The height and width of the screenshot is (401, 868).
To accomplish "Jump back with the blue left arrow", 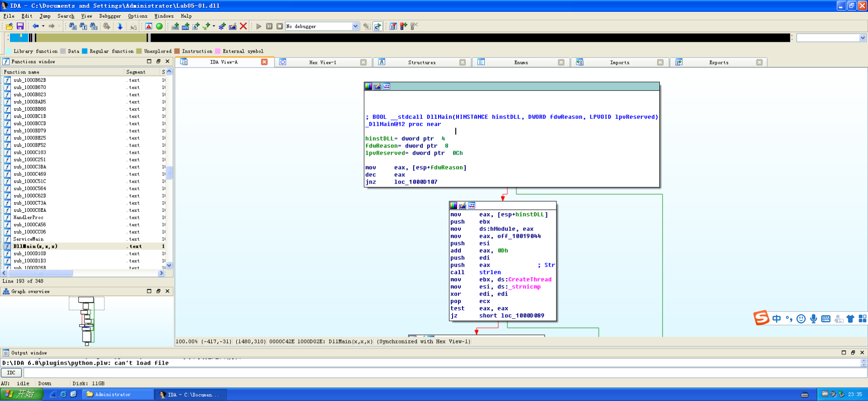I will (35, 26).
